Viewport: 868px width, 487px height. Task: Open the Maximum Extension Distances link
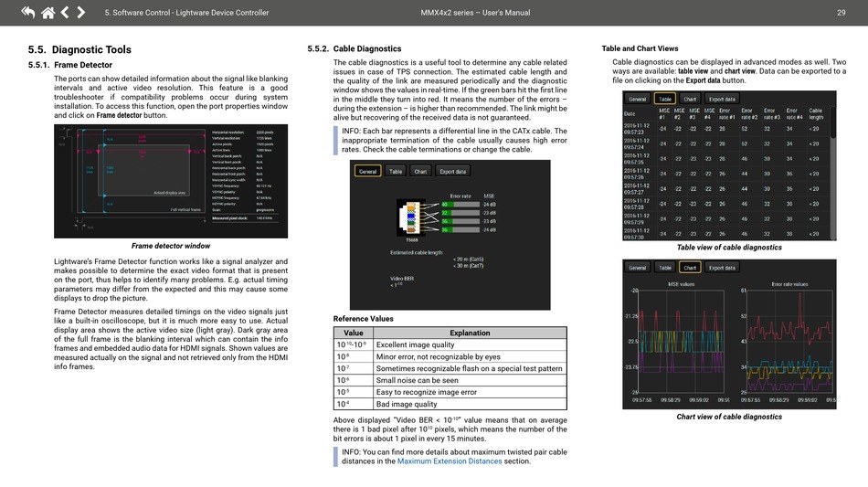tap(450, 461)
